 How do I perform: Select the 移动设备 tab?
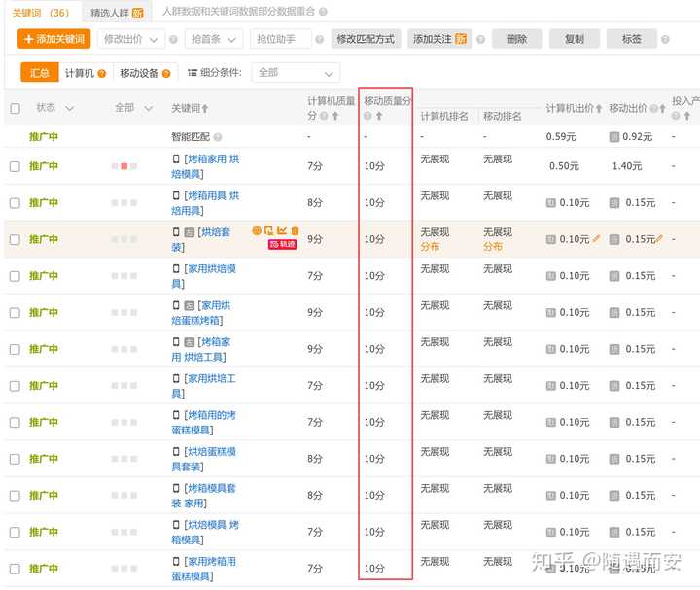point(145,73)
